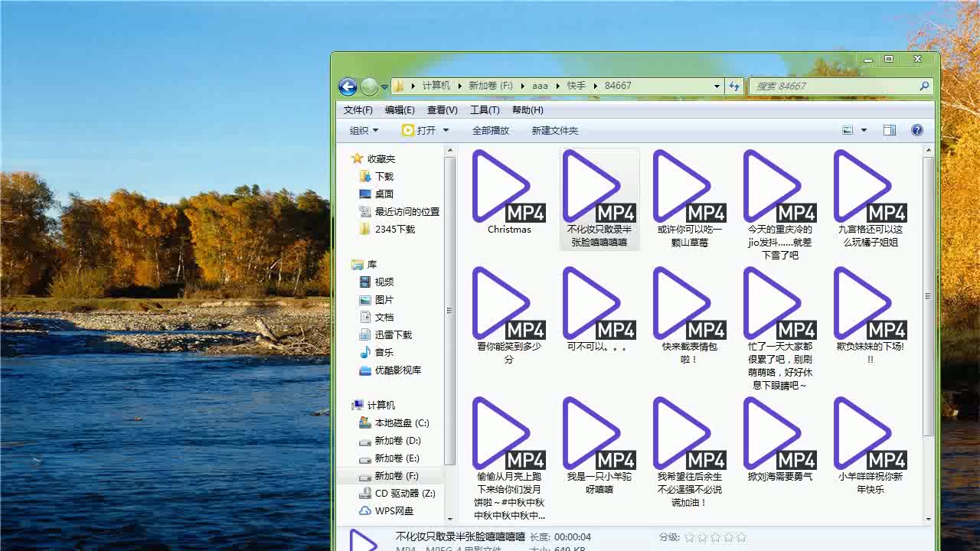Select the 不化妆只敢录半张脸 MP4 file
Image resolution: width=980 pixels, height=551 pixels.
[599, 198]
